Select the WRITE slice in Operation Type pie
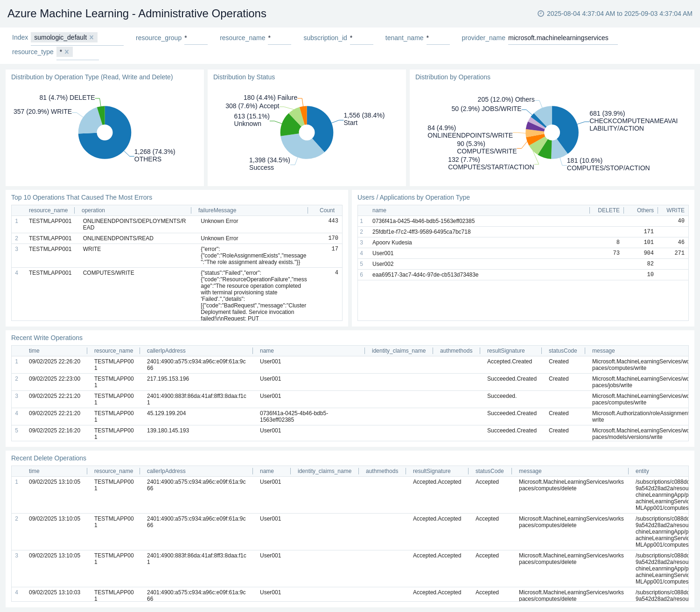 tap(89, 121)
